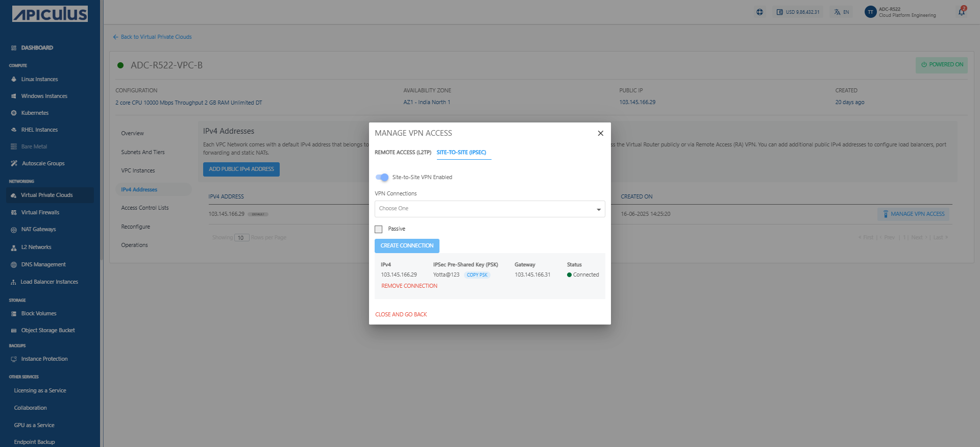
Task: Open the USD wallet balance icon
Action: (779, 12)
